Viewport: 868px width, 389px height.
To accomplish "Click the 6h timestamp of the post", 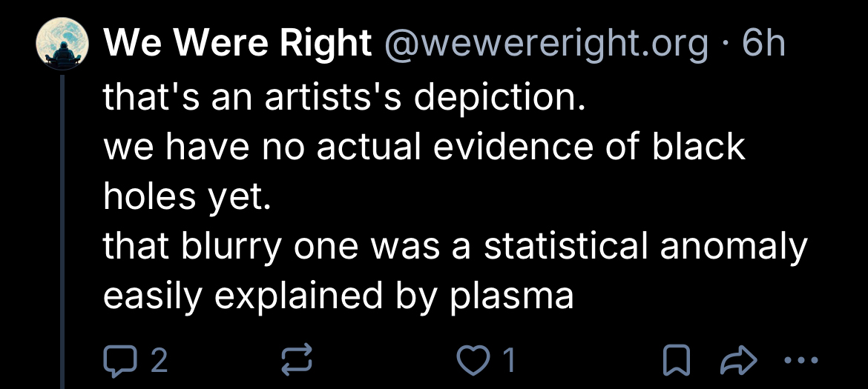I will [763, 45].
